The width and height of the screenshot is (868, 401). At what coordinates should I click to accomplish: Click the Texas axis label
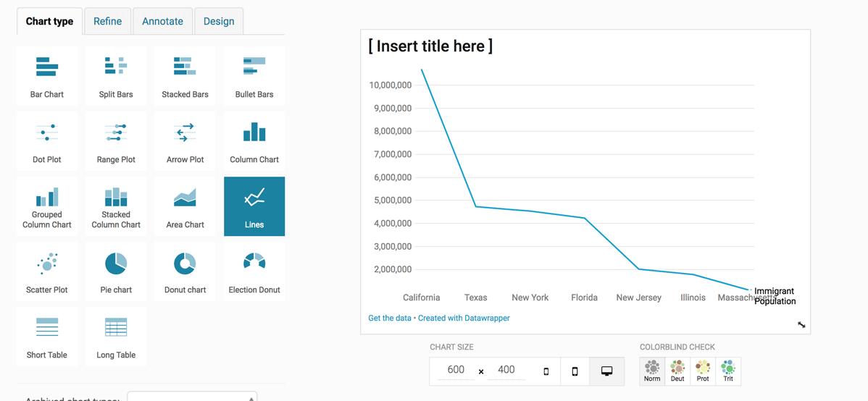(x=475, y=297)
